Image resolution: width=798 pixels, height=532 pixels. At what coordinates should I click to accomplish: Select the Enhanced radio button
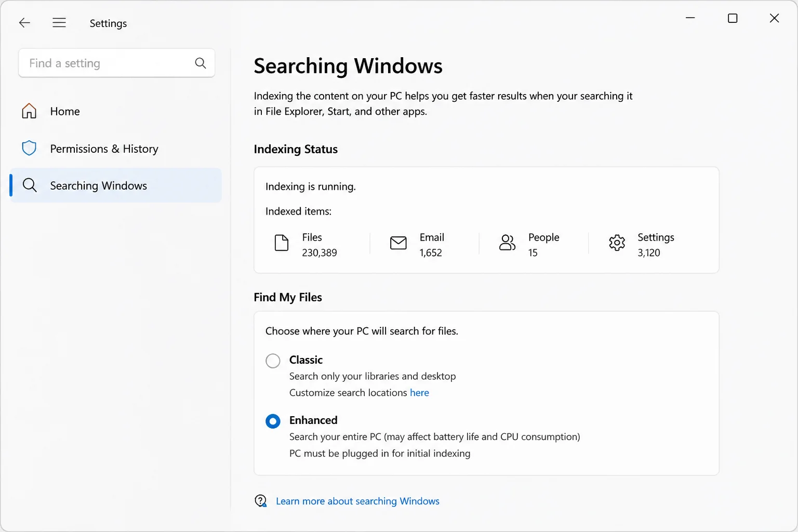(x=273, y=421)
